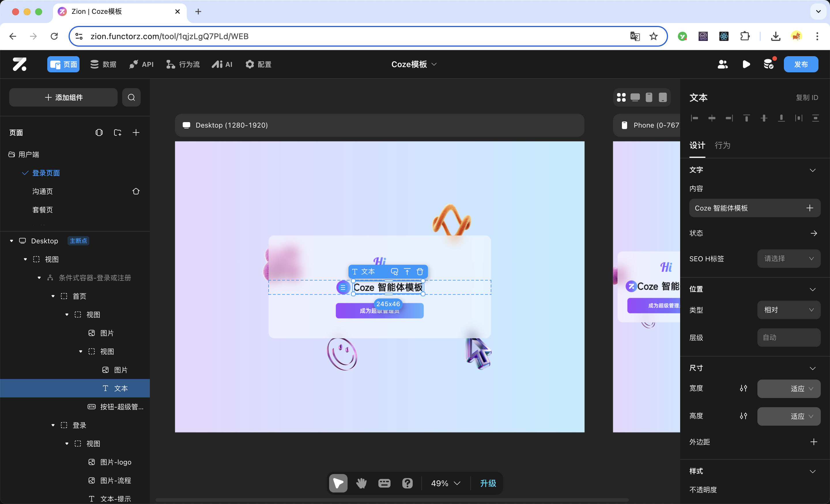
Task: Click the Zion logo in the app header
Action: (x=20, y=64)
